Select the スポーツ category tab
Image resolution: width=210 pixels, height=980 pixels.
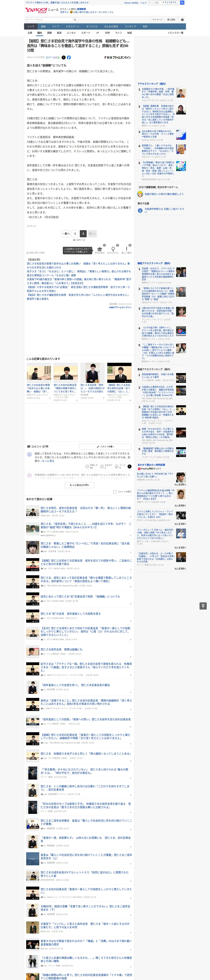coord(86,33)
